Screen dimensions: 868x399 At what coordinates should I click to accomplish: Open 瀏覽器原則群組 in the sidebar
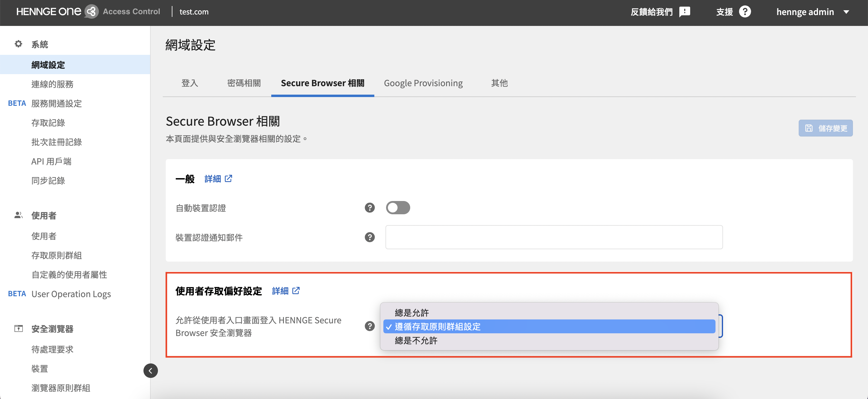click(61, 388)
